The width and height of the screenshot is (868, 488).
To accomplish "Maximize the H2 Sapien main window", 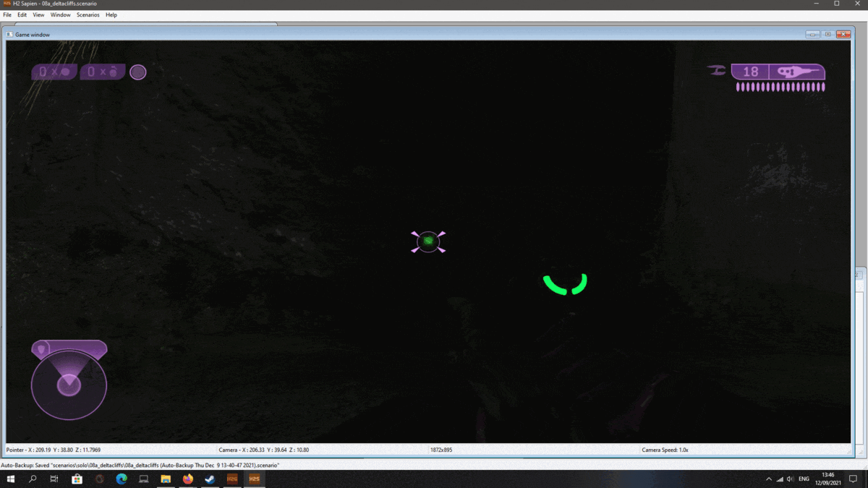I will (x=836, y=4).
